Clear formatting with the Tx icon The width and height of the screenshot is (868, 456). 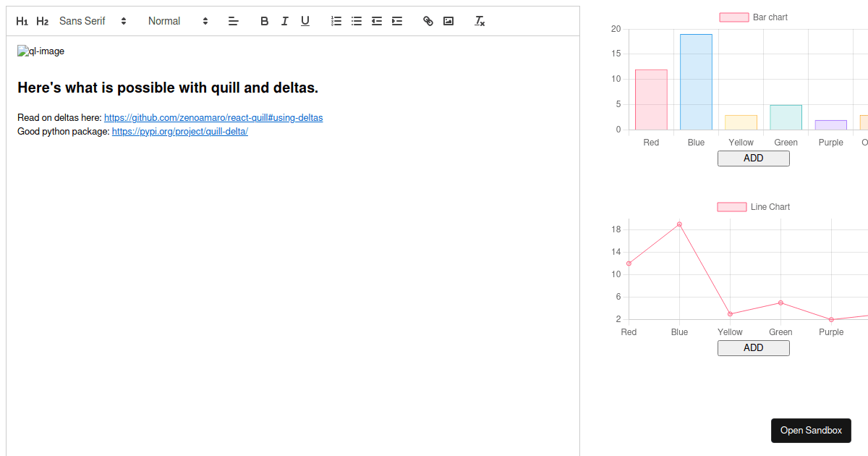coord(479,21)
